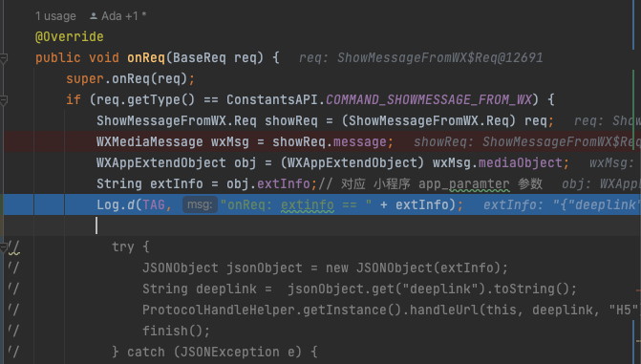Click the WXAppExtendObject obj declaration
641x364 pixels.
tap(177, 162)
